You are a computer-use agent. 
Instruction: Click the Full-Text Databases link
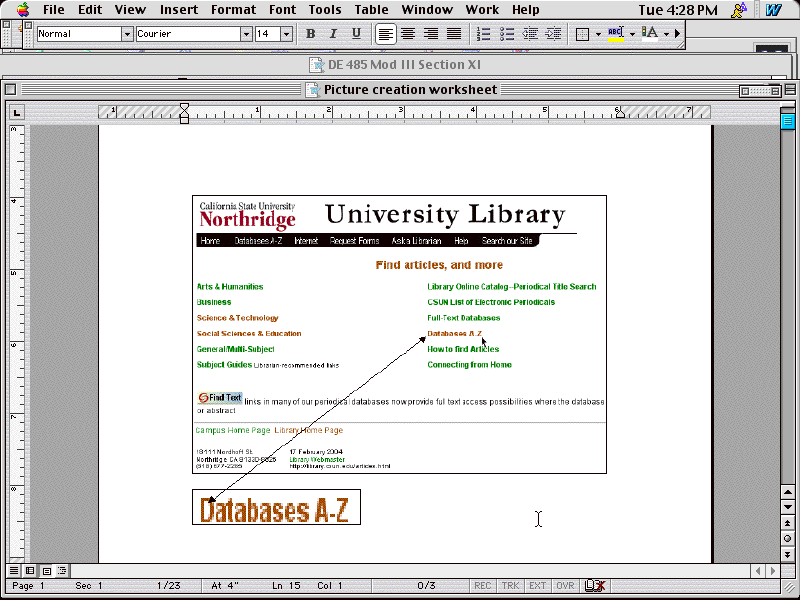pyautogui.click(x=464, y=318)
